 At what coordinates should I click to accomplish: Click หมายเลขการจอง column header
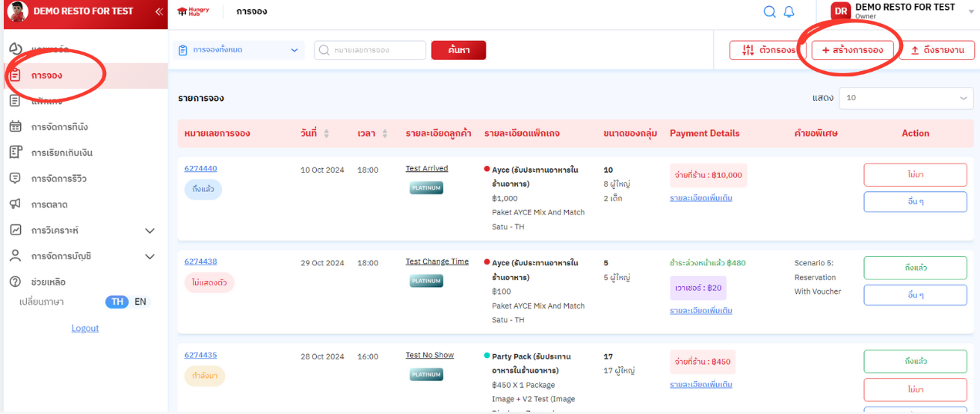[218, 133]
